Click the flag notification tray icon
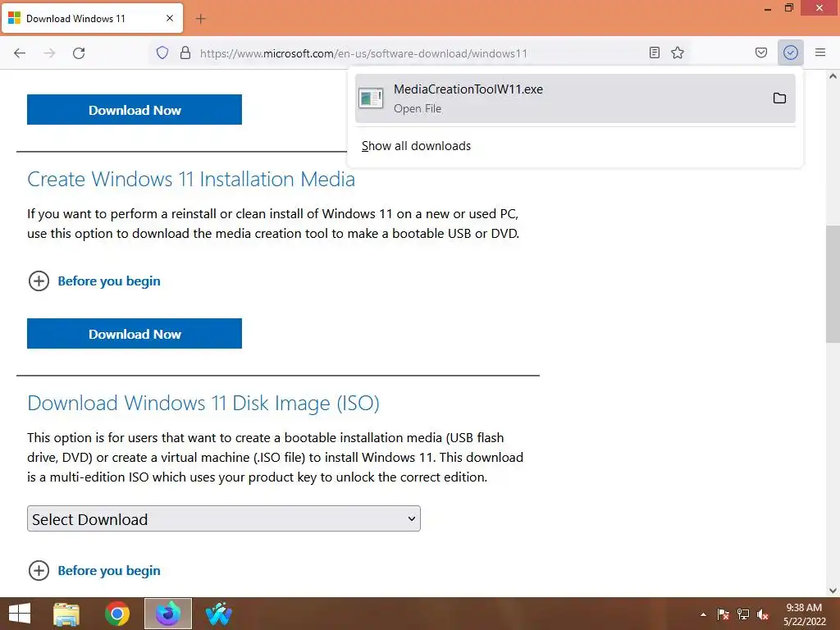 point(724,614)
